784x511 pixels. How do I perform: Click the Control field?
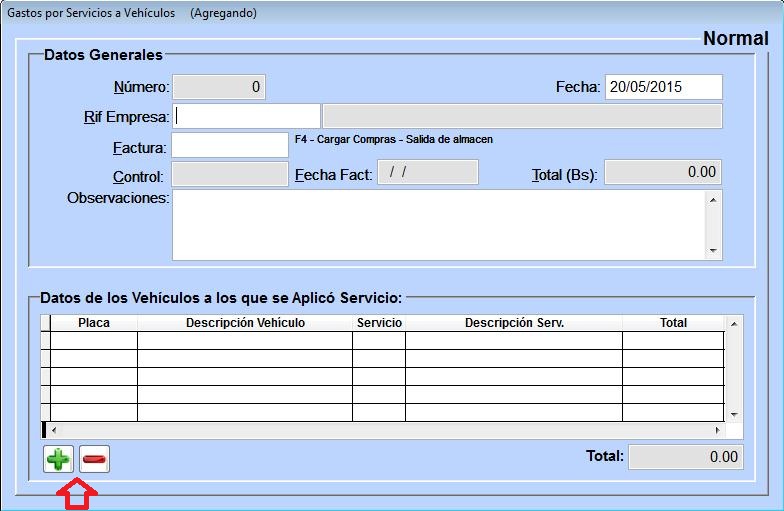pyautogui.click(x=230, y=174)
